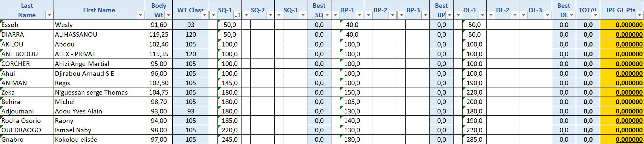Expand the Body Wt filter arrow
Viewport: 644px width, 144px height.
pyautogui.click(x=168, y=15)
